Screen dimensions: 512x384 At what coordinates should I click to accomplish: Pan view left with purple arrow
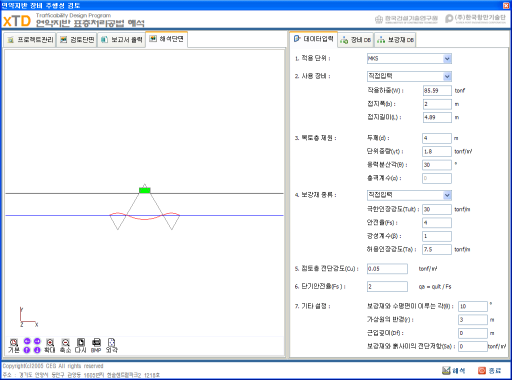pyautogui.click(x=27, y=341)
